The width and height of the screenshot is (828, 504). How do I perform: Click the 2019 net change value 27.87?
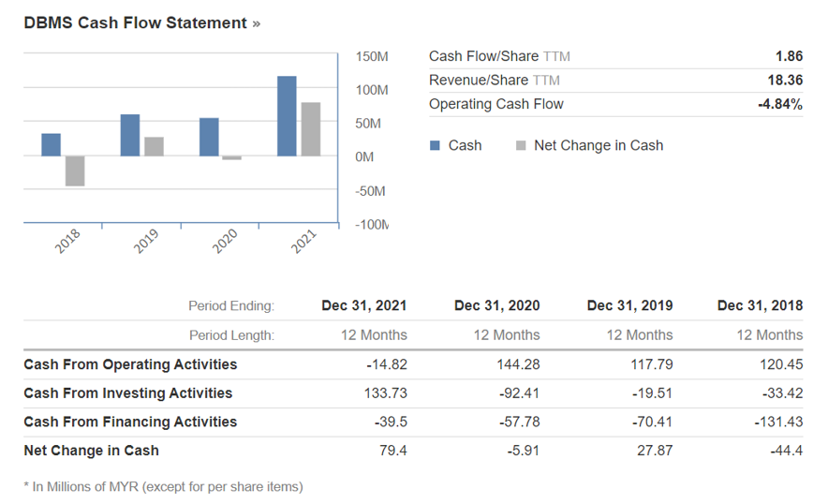click(656, 451)
